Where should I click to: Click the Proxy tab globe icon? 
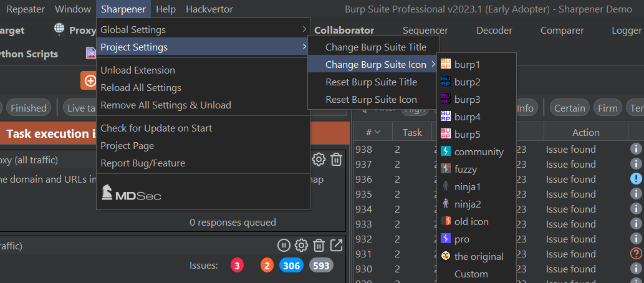click(60, 29)
